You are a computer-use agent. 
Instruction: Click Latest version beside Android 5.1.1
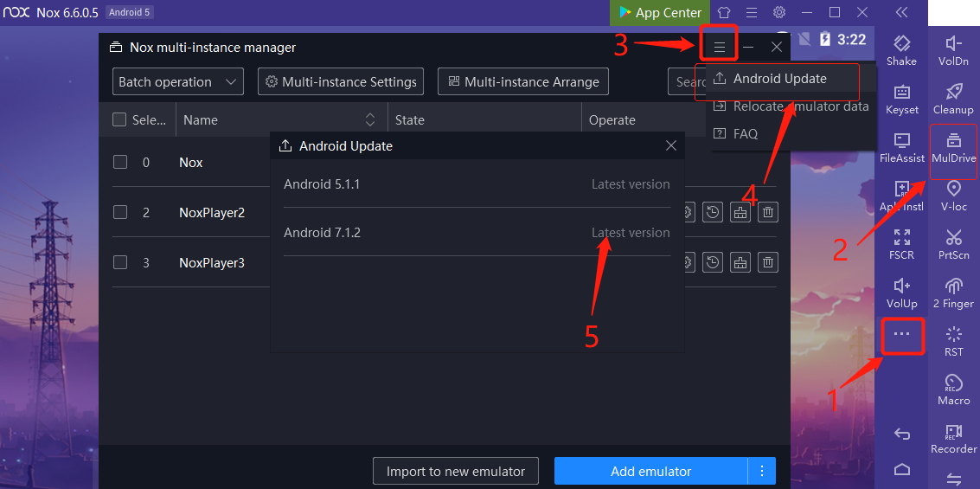[631, 183]
